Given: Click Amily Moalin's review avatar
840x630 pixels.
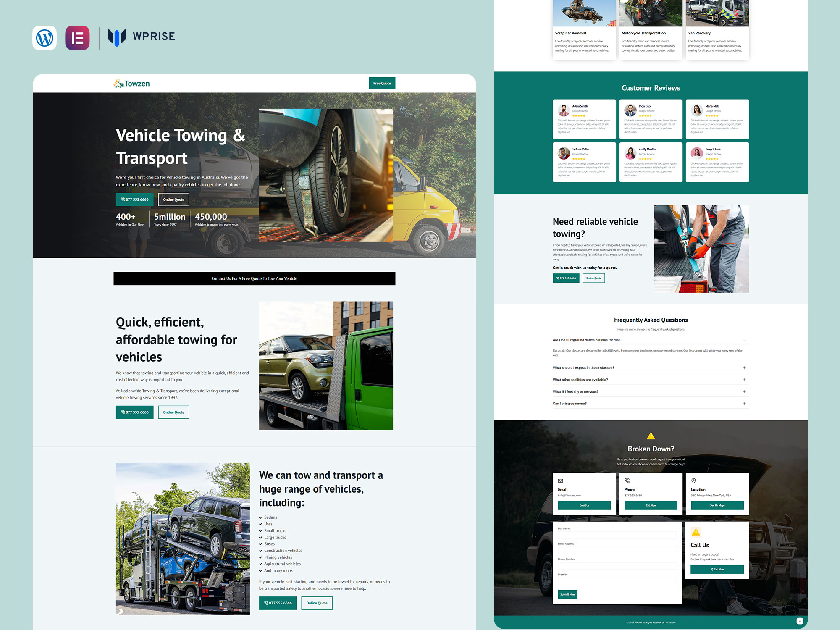Looking at the screenshot, I should coord(630,153).
